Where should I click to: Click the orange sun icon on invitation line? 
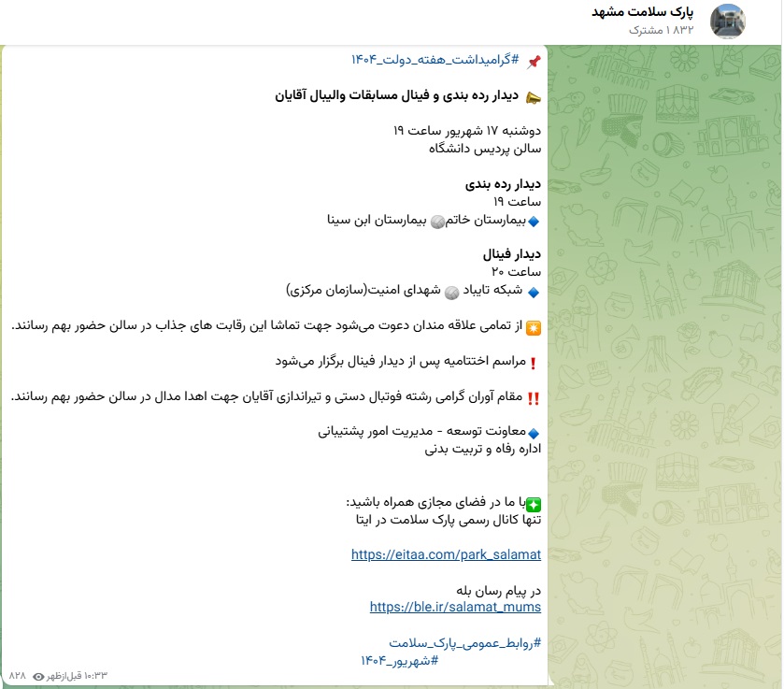pos(534,327)
